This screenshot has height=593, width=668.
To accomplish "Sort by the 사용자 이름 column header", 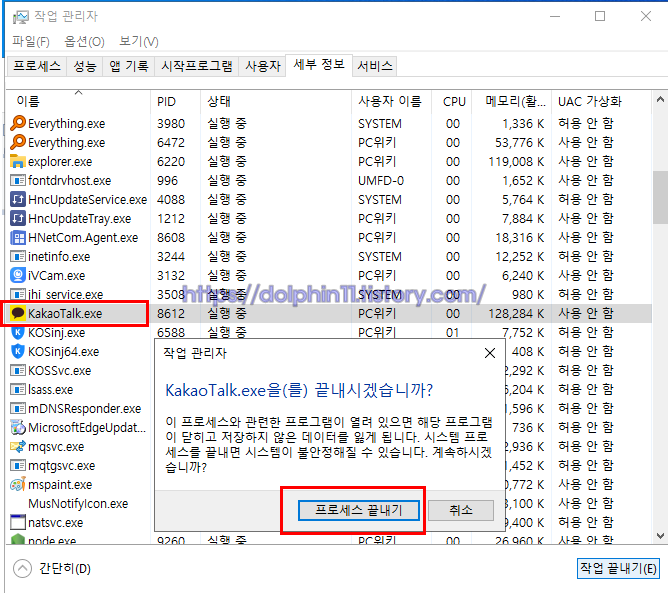I will (x=391, y=101).
